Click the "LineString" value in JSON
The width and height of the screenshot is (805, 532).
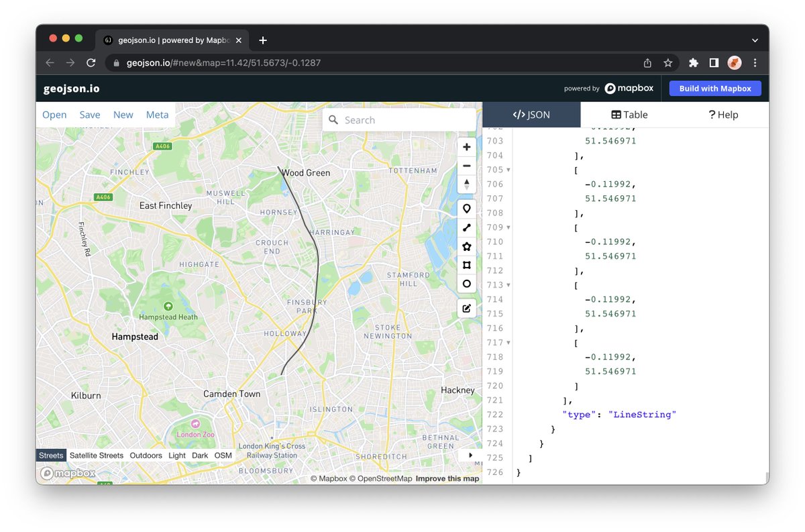click(x=642, y=415)
